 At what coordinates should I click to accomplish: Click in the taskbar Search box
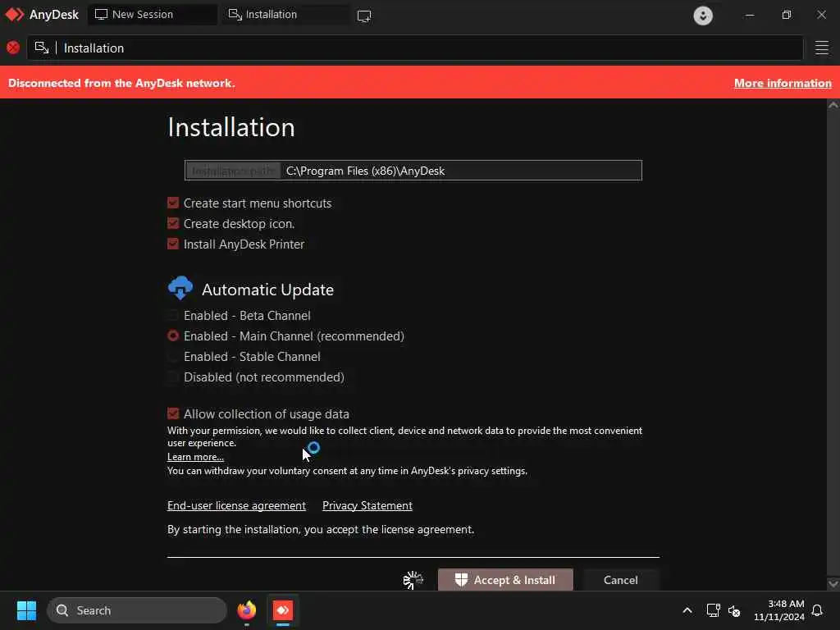(137, 610)
